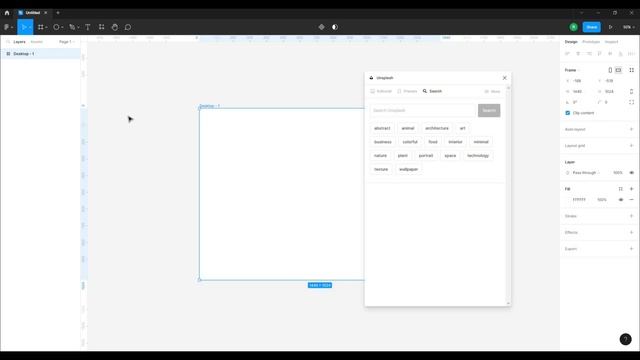Open the Presets tab in Unsplash
The width and height of the screenshot is (640, 360).
[x=407, y=91]
